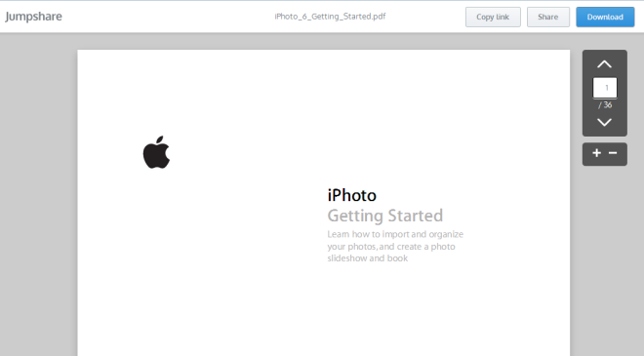Click the 'Learn how to import and organize' line
This screenshot has width=644, height=356.
click(395, 234)
